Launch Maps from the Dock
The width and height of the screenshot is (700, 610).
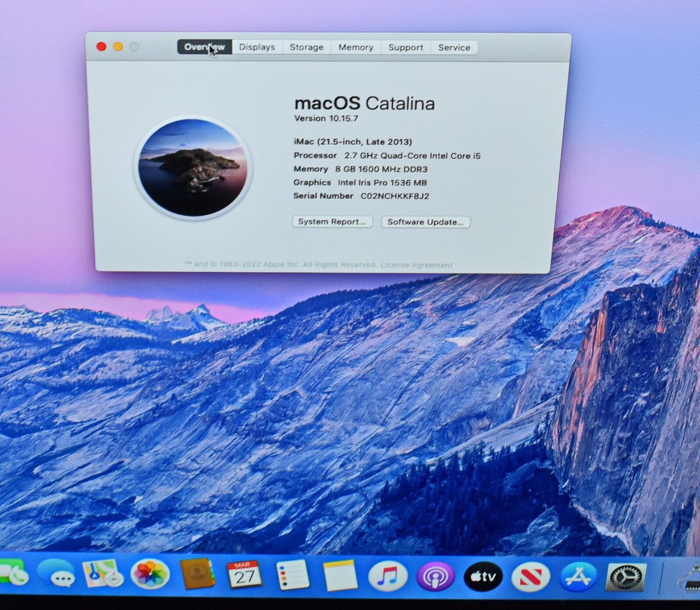point(103,574)
